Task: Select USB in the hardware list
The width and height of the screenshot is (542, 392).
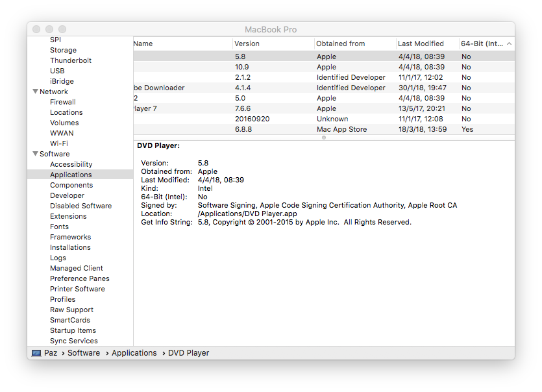Action: (x=57, y=71)
